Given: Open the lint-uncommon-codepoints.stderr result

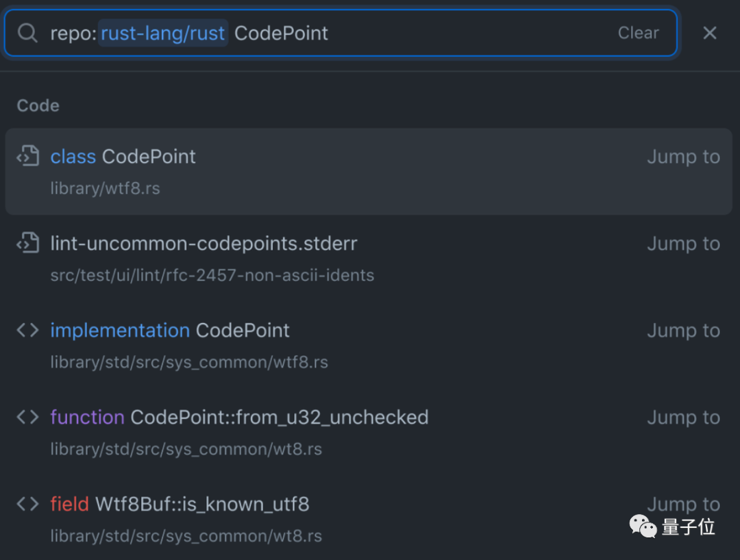Looking at the screenshot, I should point(204,244).
